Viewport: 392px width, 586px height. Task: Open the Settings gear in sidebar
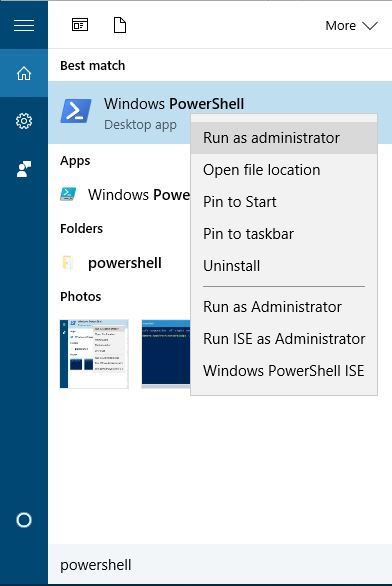(x=24, y=121)
